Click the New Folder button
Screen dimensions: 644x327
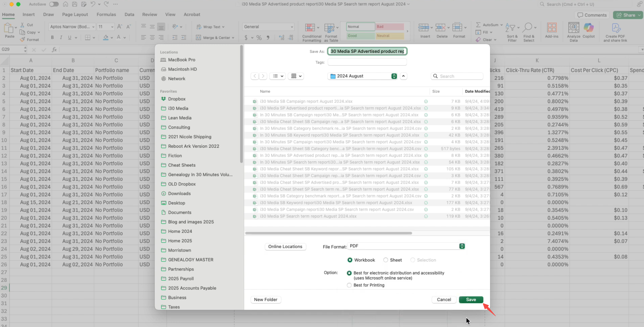(266, 300)
